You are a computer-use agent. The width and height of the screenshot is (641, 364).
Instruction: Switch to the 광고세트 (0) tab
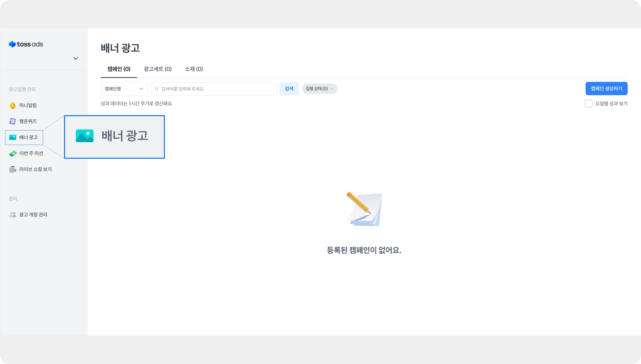157,69
